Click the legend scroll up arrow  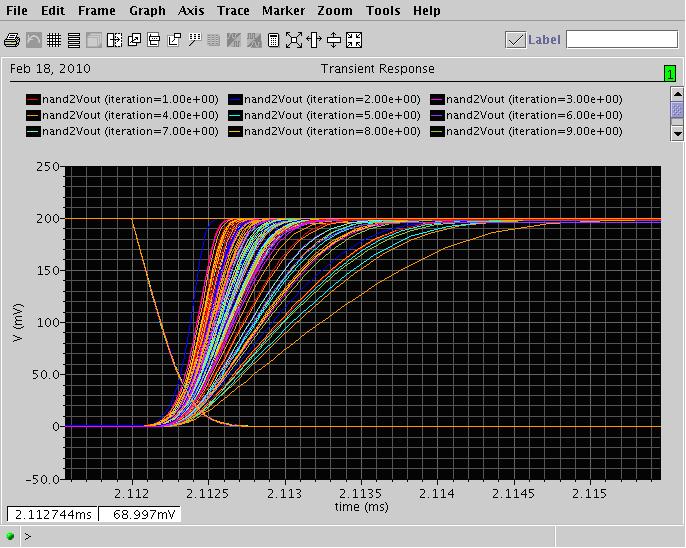[677, 93]
